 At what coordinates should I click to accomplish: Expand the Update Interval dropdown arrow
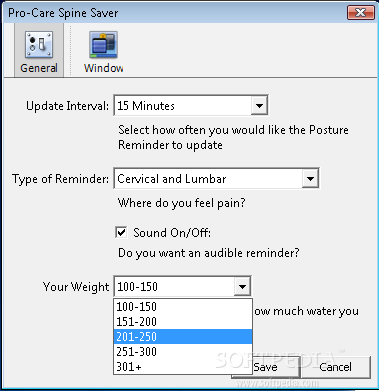pos(259,106)
